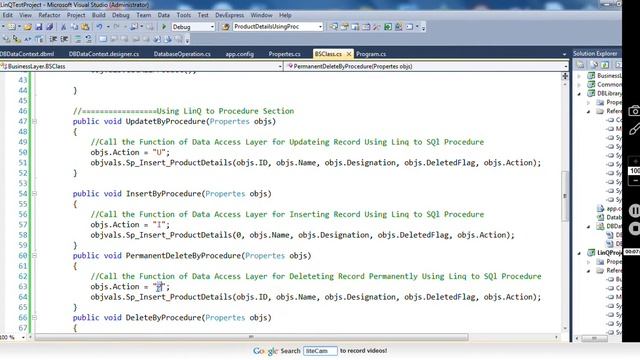Select the pen drawing tool on the recorder overlay
640x360 pixels.
[x=635, y=129]
